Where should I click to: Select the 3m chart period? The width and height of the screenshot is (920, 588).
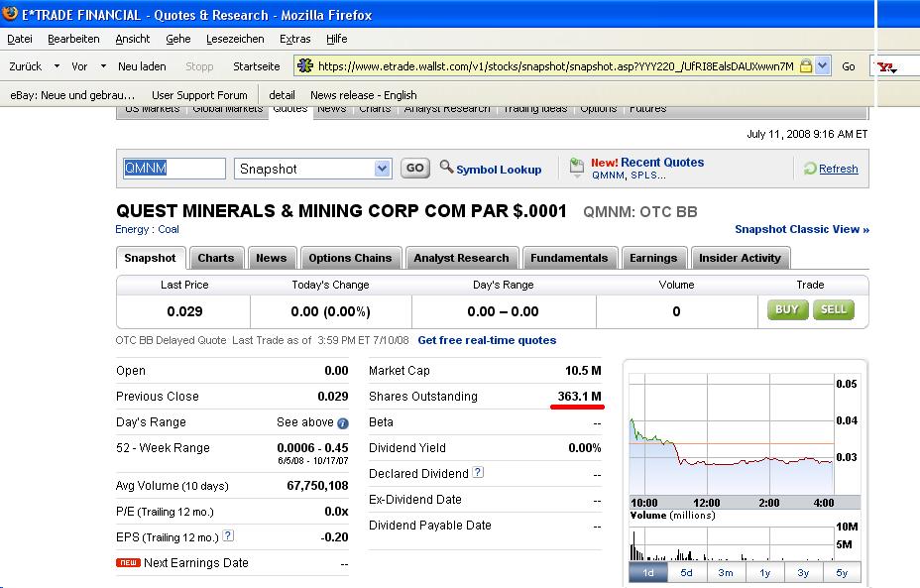pyautogui.click(x=726, y=573)
